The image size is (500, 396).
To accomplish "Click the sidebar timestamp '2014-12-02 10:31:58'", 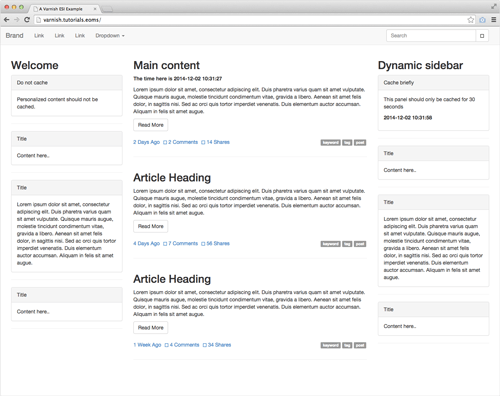I will tap(408, 118).
